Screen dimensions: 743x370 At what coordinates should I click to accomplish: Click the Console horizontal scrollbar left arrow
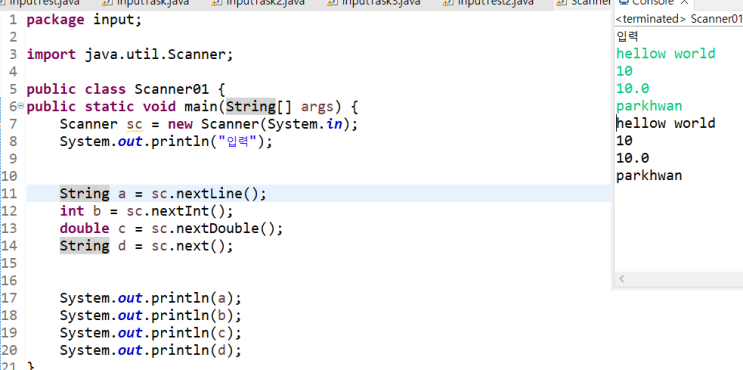pos(622,279)
